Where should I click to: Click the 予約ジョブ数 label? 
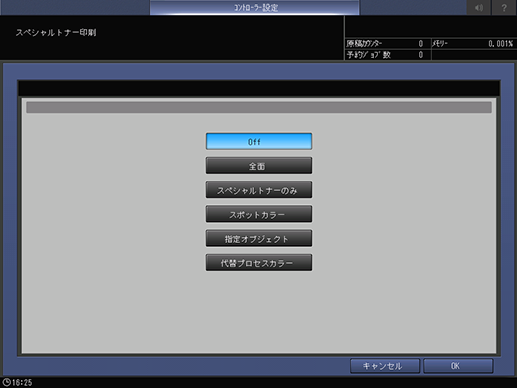[x=369, y=55]
